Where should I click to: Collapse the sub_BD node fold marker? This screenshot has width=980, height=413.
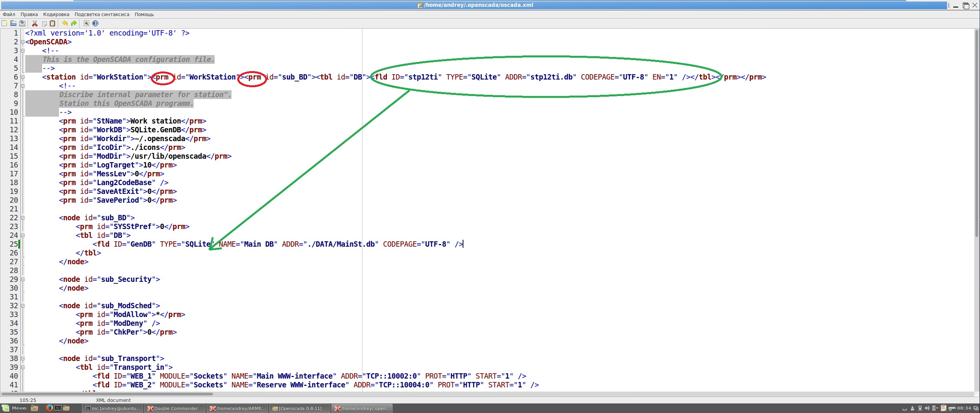[23, 218]
